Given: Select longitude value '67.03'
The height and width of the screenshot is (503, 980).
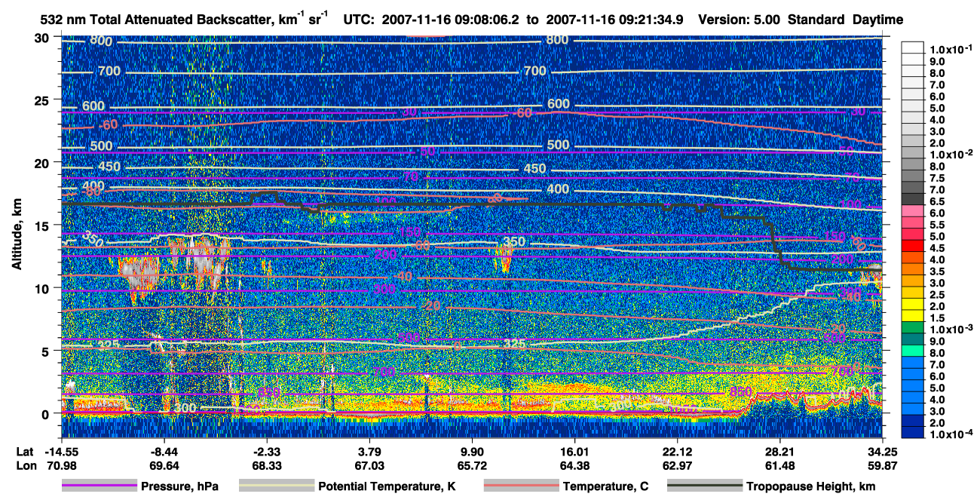Looking at the screenshot, I should coord(369,466).
